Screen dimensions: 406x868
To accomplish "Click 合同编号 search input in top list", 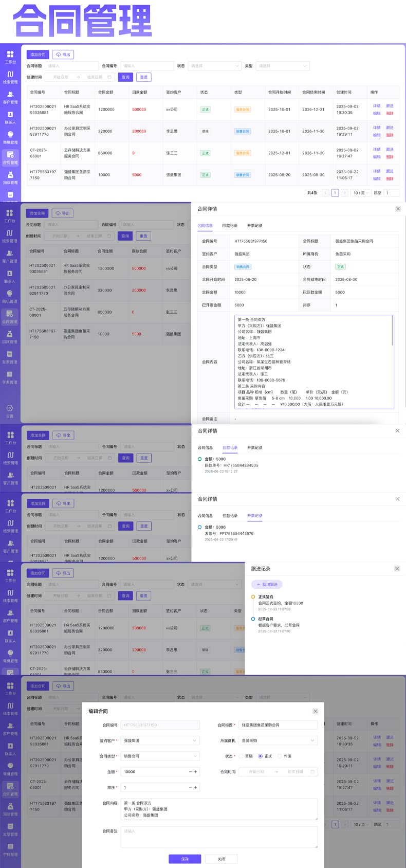I will 147,66.
